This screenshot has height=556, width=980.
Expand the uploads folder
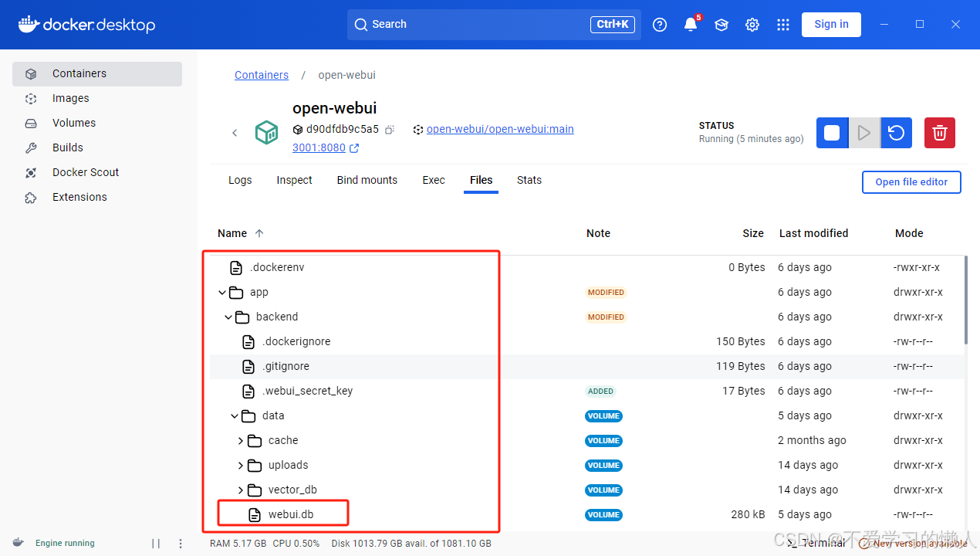tap(241, 465)
